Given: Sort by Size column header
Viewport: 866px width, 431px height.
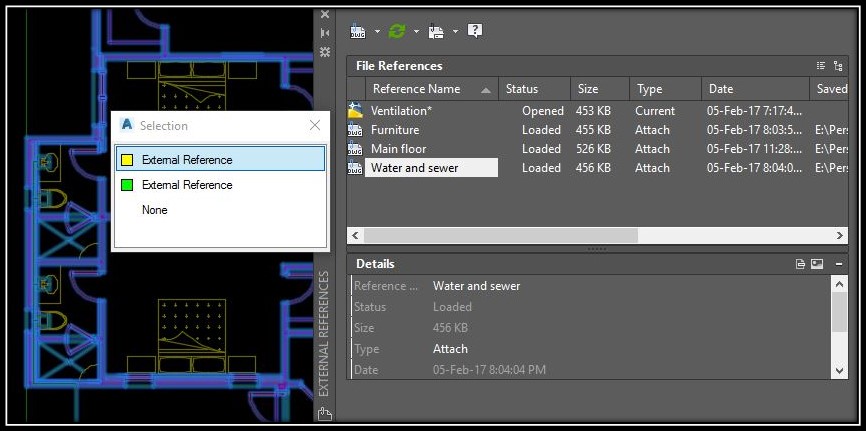Looking at the screenshot, I should pos(600,89).
